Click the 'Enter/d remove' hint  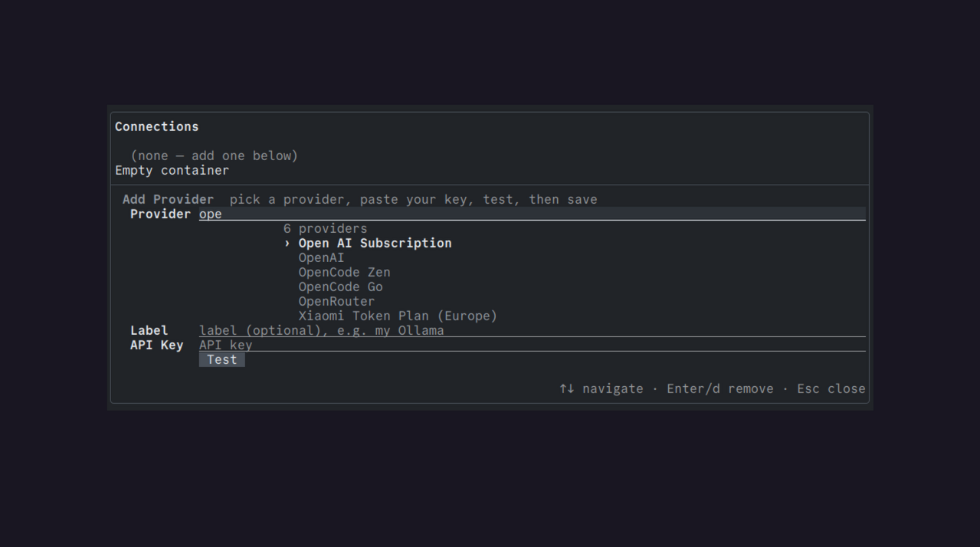[x=719, y=388]
